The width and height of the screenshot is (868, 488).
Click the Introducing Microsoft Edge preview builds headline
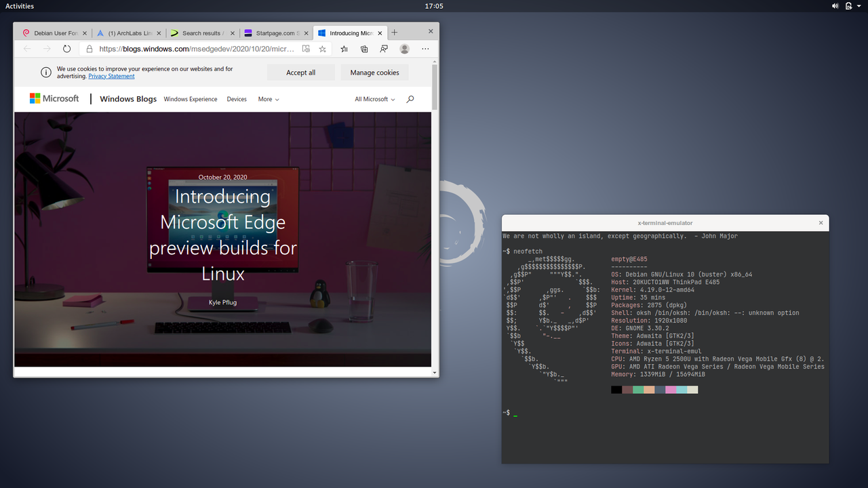click(x=222, y=235)
